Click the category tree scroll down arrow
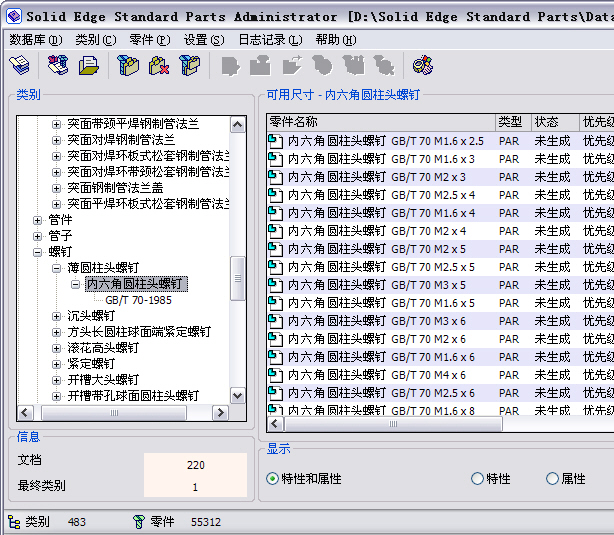The image size is (614, 535). coord(238,395)
